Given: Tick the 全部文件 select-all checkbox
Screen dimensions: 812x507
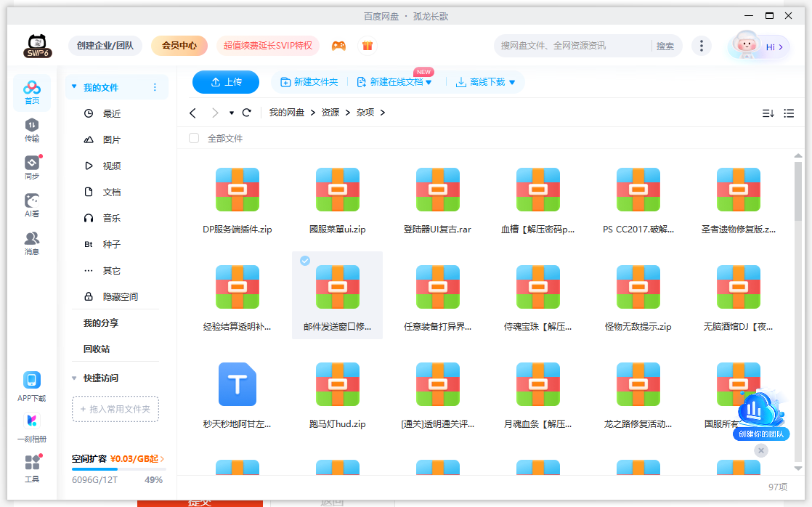Looking at the screenshot, I should (194, 138).
